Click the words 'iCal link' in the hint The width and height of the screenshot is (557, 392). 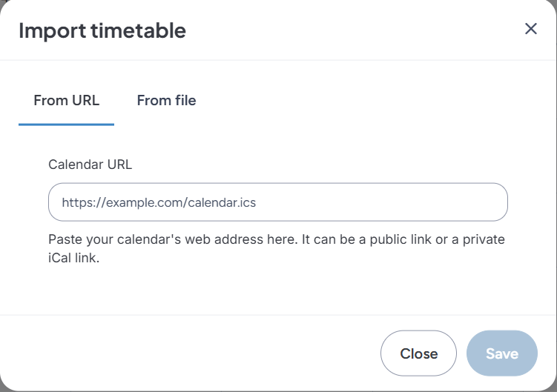tap(73, 259)
